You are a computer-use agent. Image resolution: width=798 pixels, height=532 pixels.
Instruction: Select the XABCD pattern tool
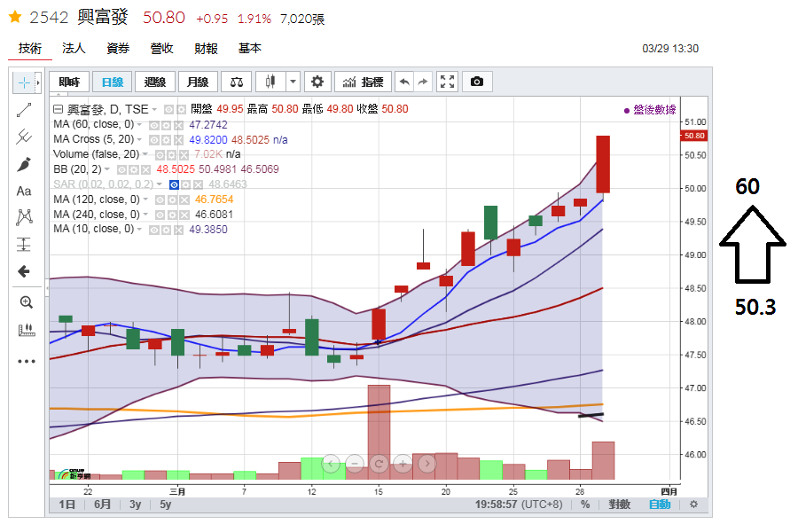[24, 217]
